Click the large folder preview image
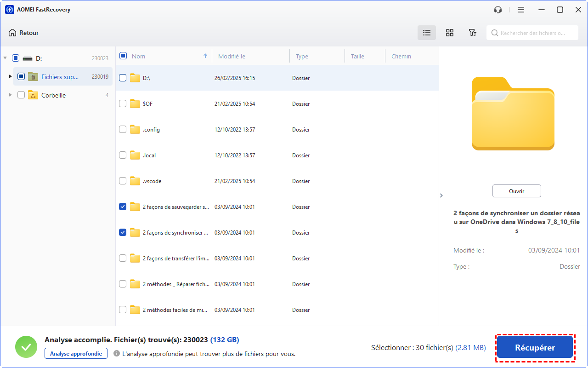This screenshot has height=368, width=588. click(513, 114)
